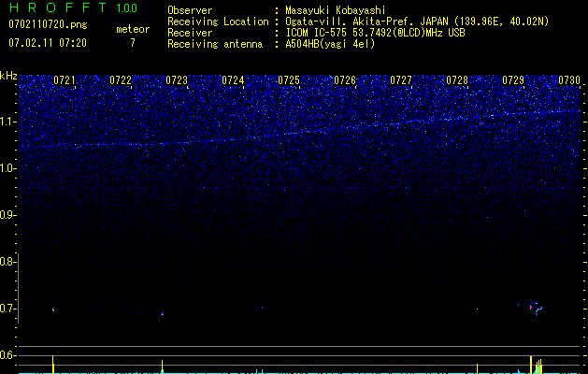
Task: Select antenna text A504HB(yagi 4el)
Action: (330, 44)
